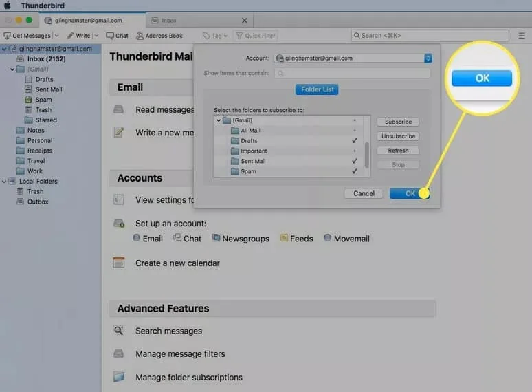Toggle the Sent Mail subscription checkmark
This screenshot has height=392, width=532.
click(355, 161)
